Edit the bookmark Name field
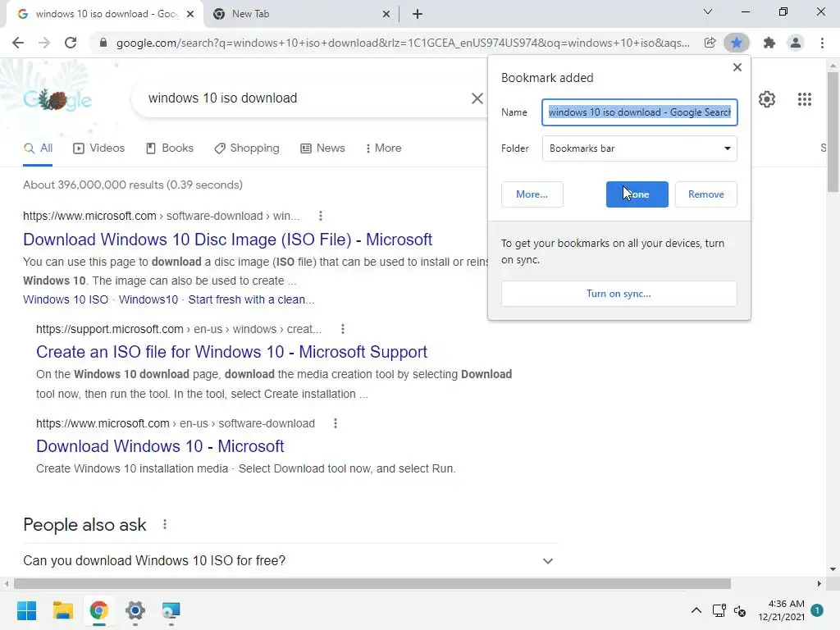The height and width of the screenshot is (630, 840). click(x=640, y=112)
